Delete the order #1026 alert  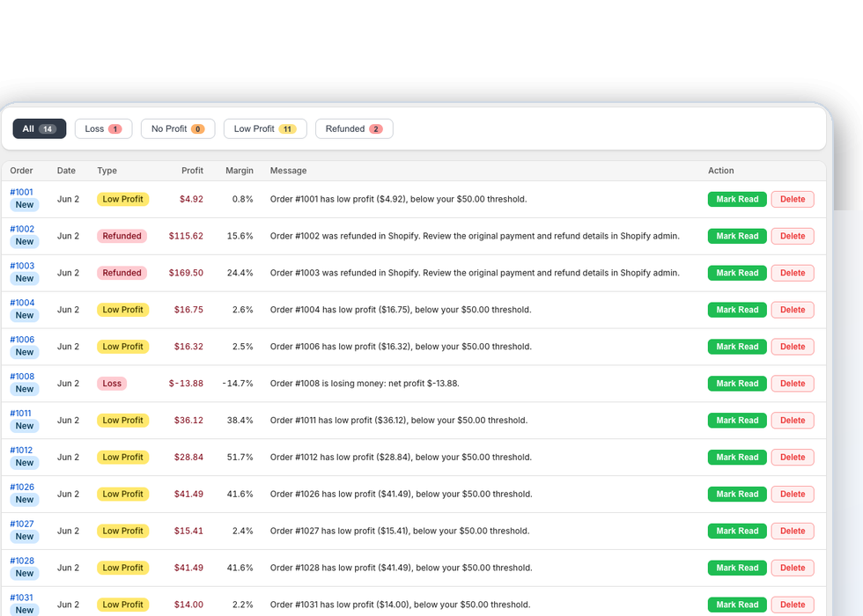click(x=793, y=494)
